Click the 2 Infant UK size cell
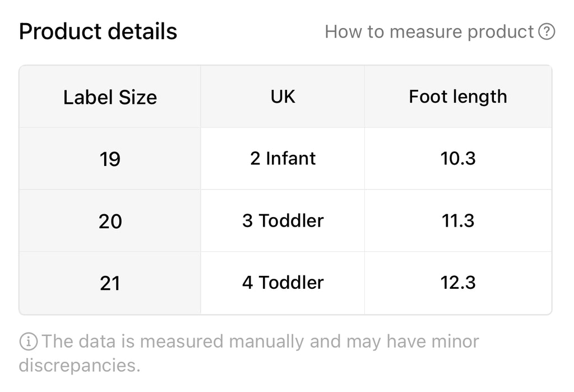 tap(283, 159)
